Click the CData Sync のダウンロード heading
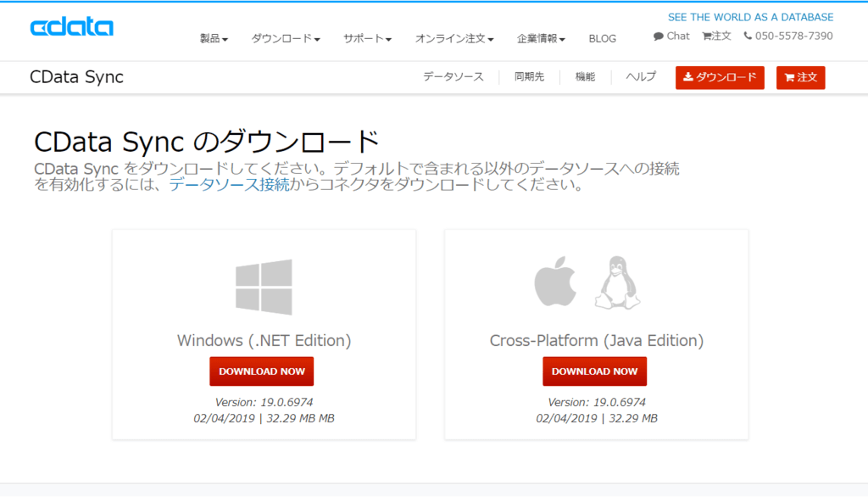 click(x=207, y=142)
